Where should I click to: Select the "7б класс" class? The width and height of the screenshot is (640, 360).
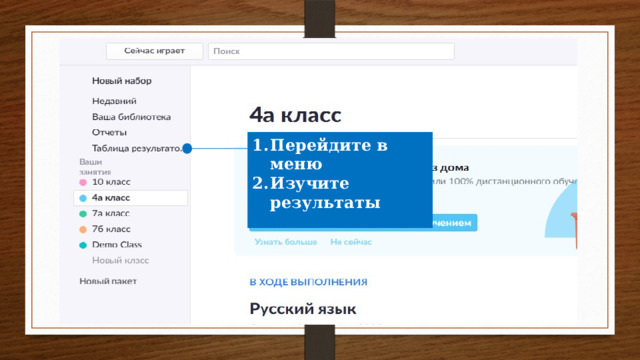point(111,229)
